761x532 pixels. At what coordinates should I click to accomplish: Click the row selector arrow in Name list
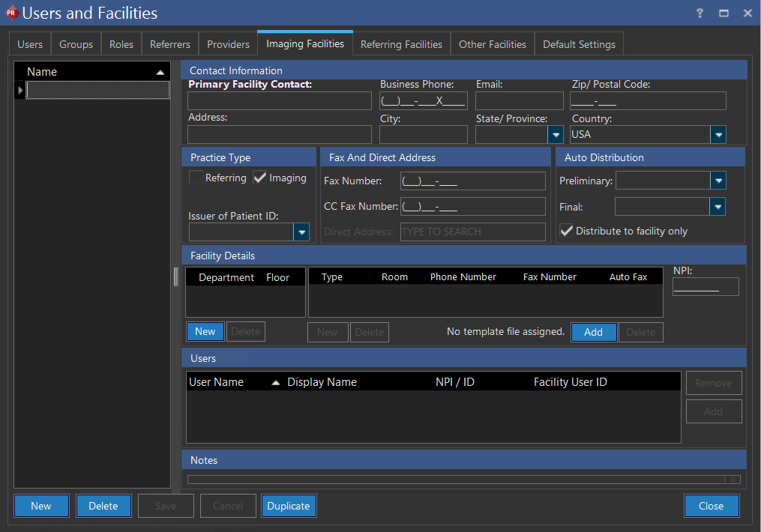(x=20, y=90)
